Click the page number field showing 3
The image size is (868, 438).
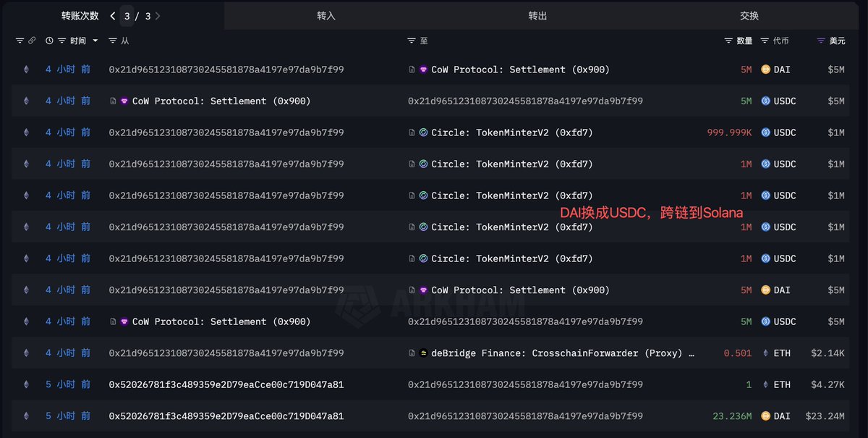click(x=127, y=16)
